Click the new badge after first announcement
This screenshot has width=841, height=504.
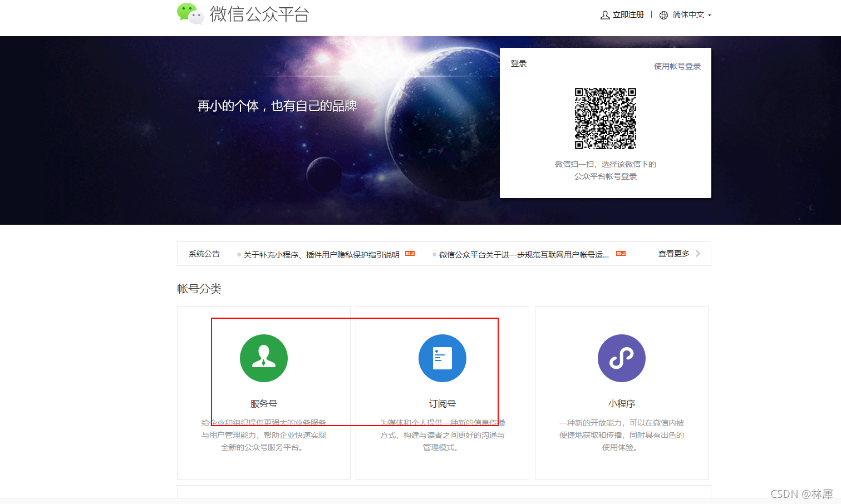pyautogui.click(x=410, y=254)
